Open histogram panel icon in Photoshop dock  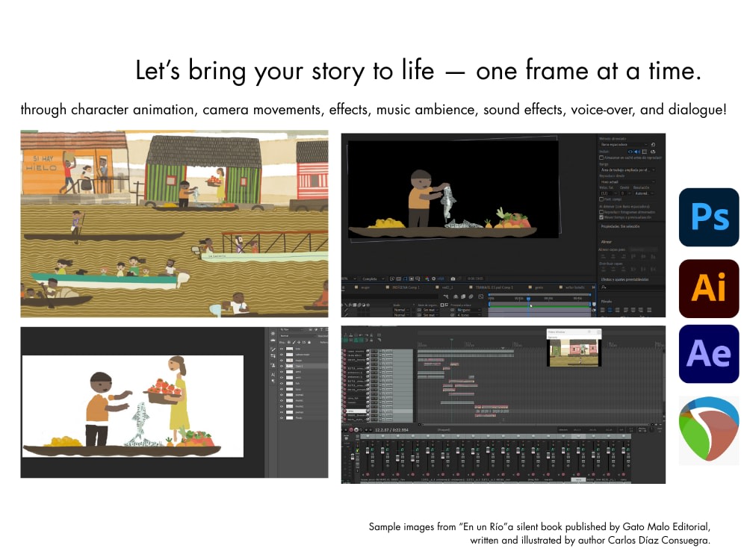pos(273,340)
